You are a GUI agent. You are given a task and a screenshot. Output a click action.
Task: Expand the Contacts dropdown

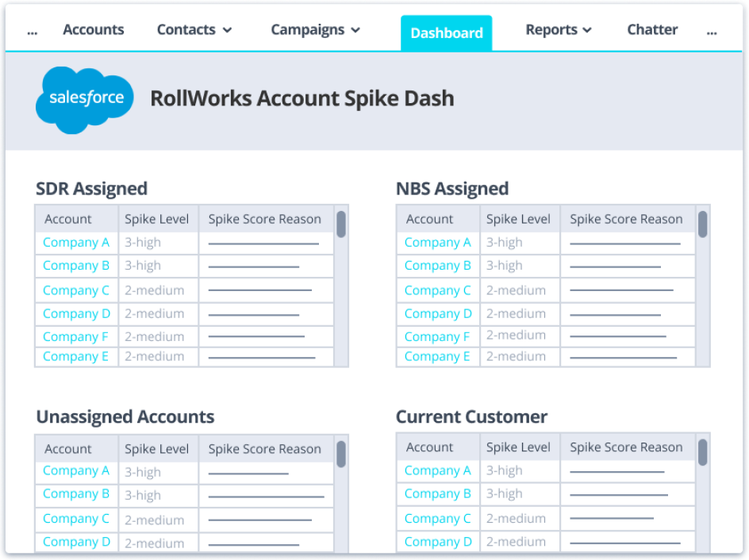click(194, 29)
